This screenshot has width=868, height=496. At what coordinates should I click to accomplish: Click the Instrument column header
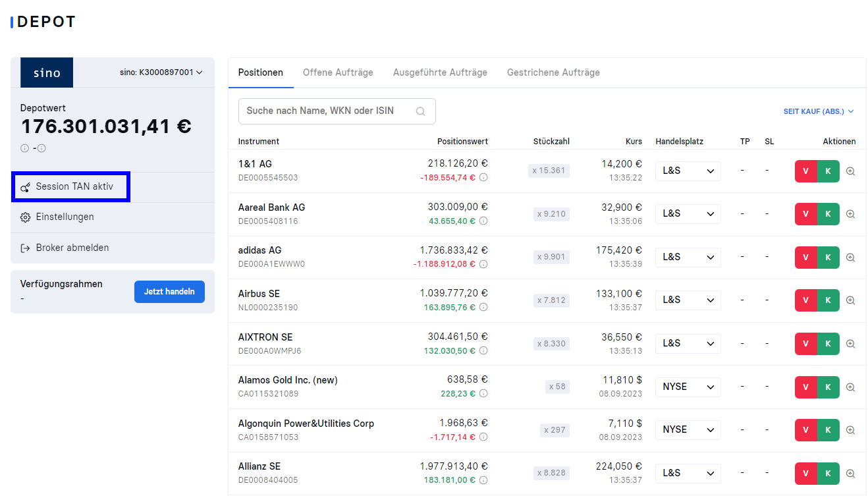(259, 142)
